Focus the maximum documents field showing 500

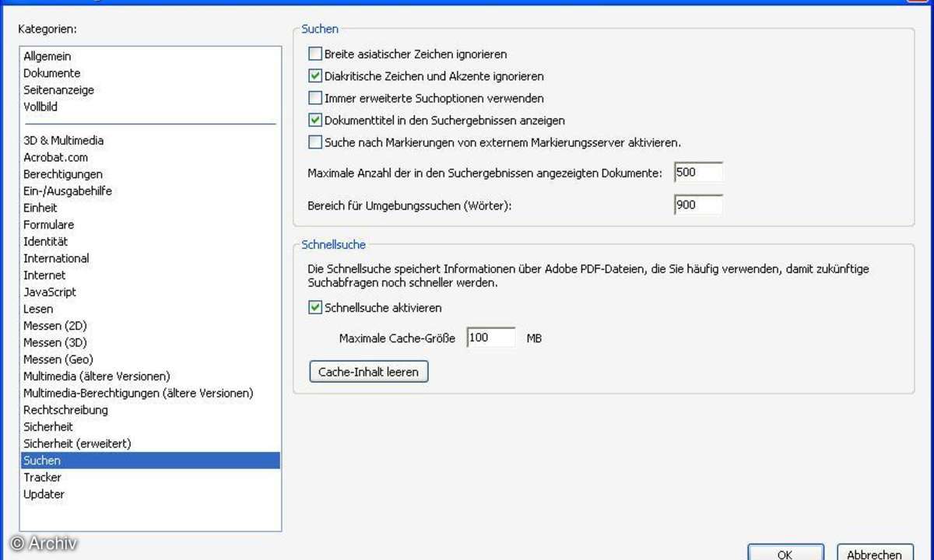(698, 172)
